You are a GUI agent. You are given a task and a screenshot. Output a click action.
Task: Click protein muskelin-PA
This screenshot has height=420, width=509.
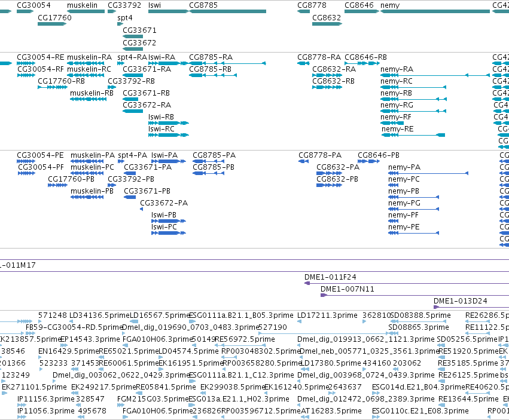87,161
